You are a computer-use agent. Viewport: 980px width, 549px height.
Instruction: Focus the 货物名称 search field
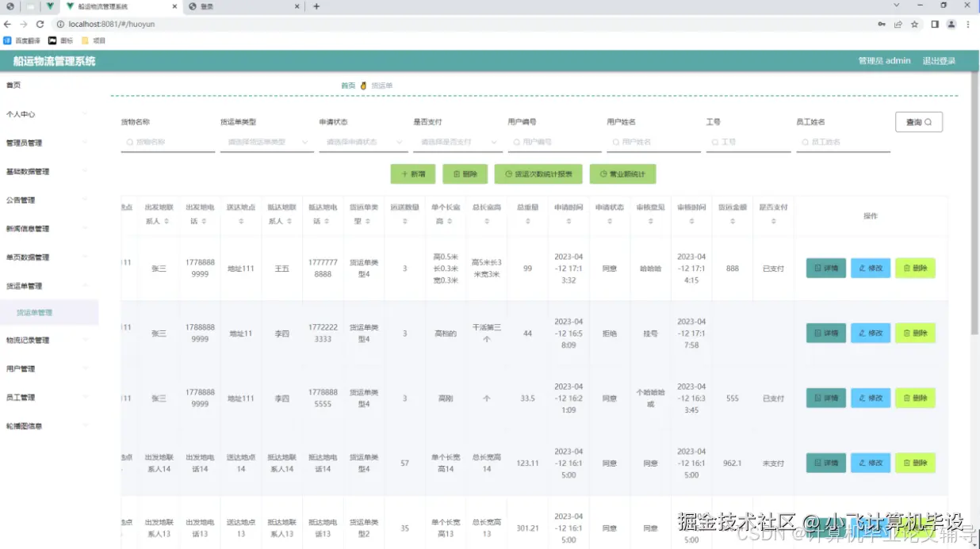click(x=168, y=142)
